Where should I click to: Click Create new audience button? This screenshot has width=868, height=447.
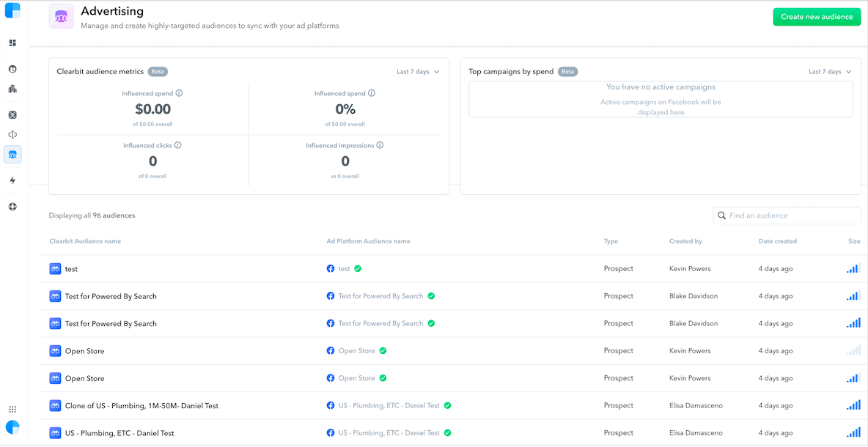pos(817,17)
